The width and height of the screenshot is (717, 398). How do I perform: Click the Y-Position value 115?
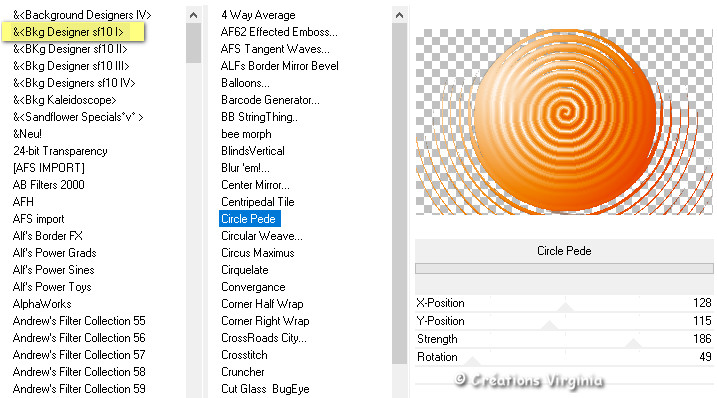(702, 321)
